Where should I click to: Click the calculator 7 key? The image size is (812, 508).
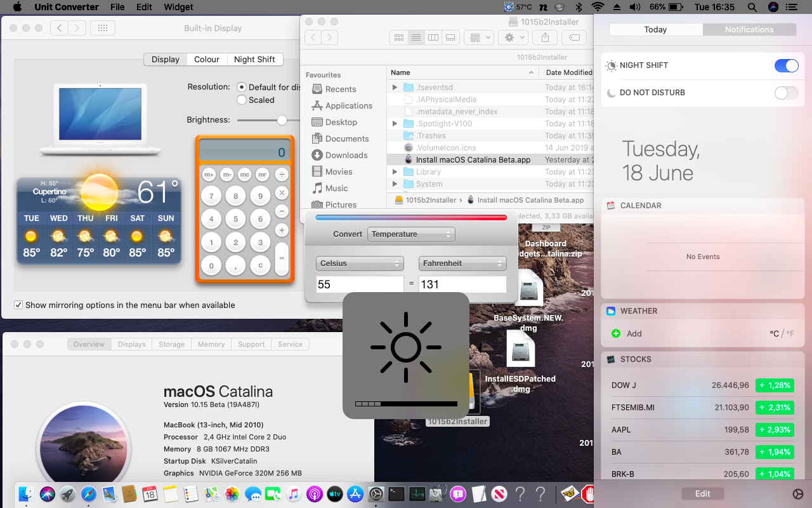211,196
